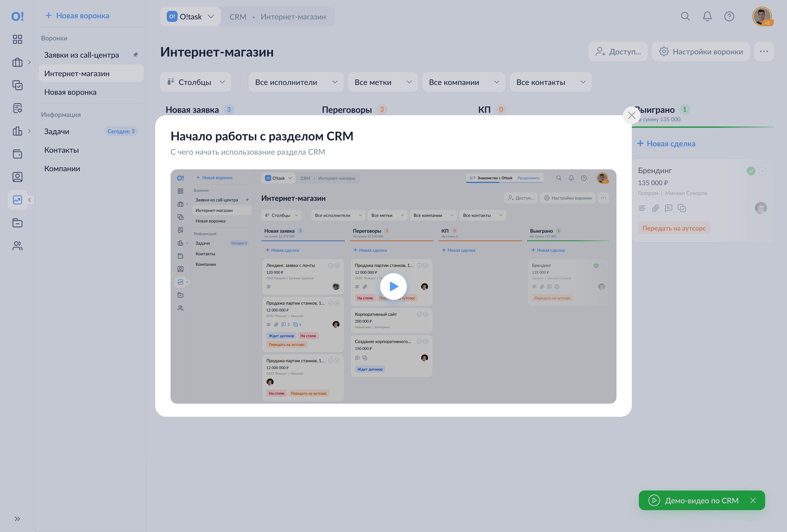Screen dimensions: 787x532
Task: Click the 135 000 ₽ amount on Брендинг
Action: tap(653, 183)
